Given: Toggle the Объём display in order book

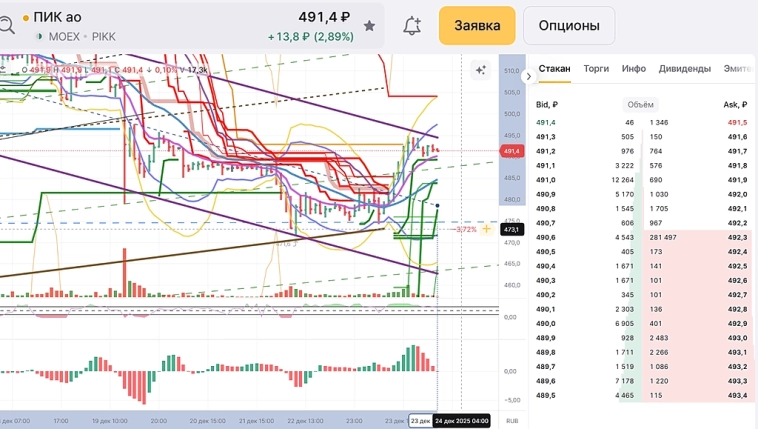Looking at the screenshot, I should coord(640,104).
